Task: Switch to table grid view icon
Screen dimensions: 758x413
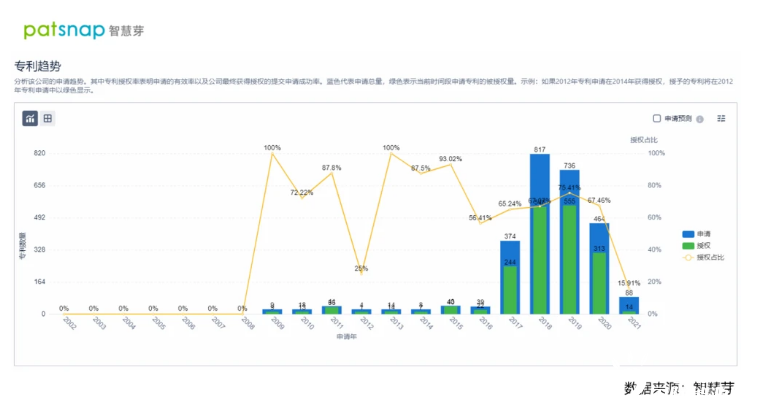Action: (47, 118)
